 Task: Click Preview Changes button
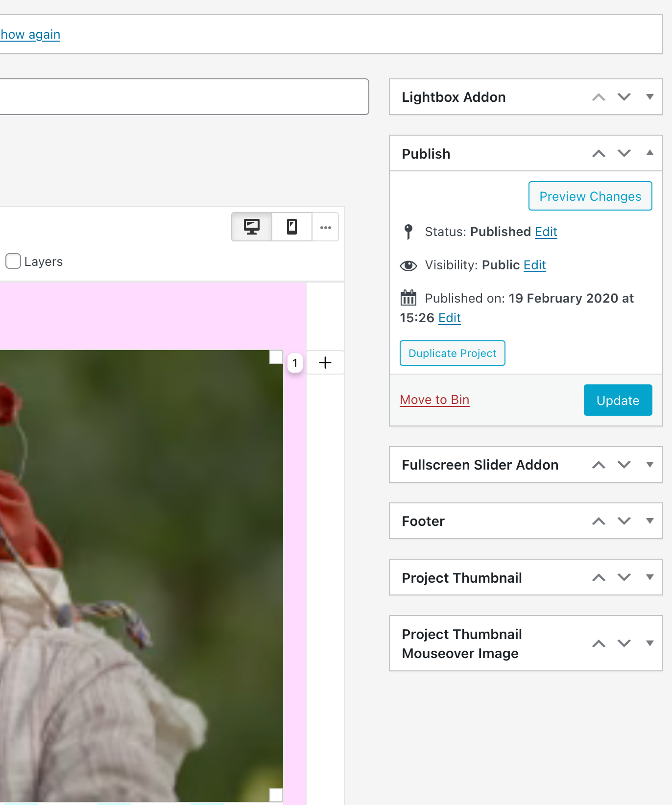point(590,196)
